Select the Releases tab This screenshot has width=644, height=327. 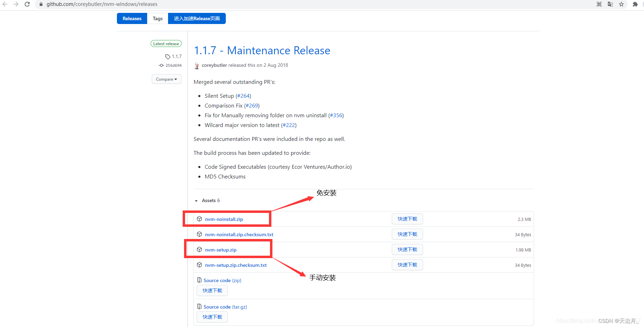click(132, 18)
